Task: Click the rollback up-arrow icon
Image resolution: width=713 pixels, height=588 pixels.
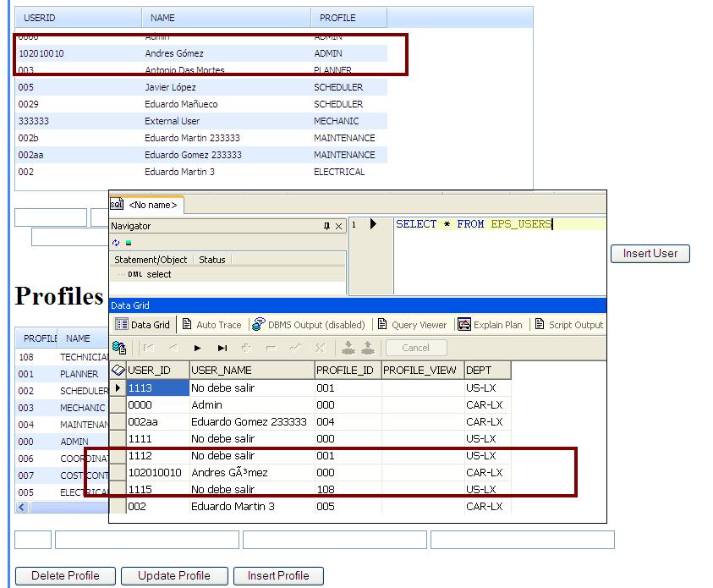Action: click(x=368, y=348)
